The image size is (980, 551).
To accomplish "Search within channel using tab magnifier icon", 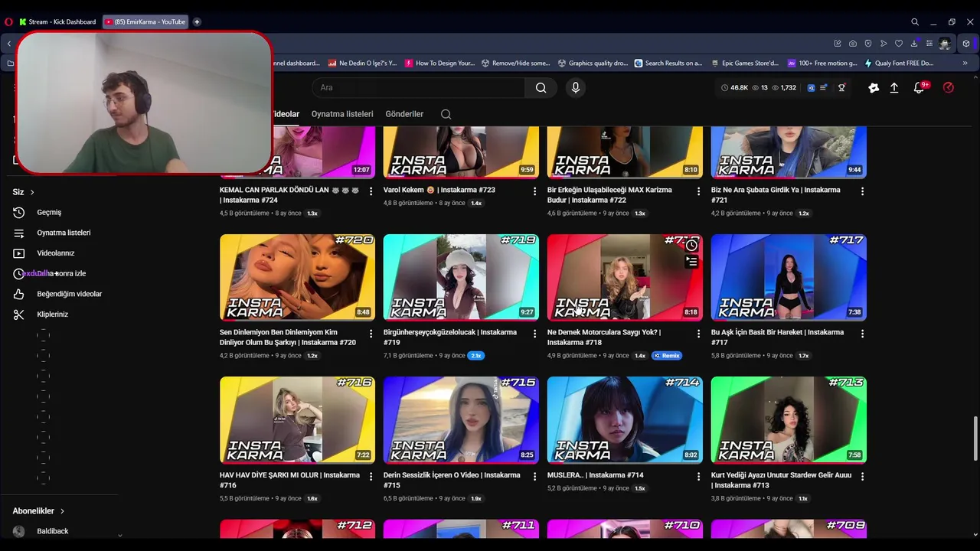I will 446,114.
